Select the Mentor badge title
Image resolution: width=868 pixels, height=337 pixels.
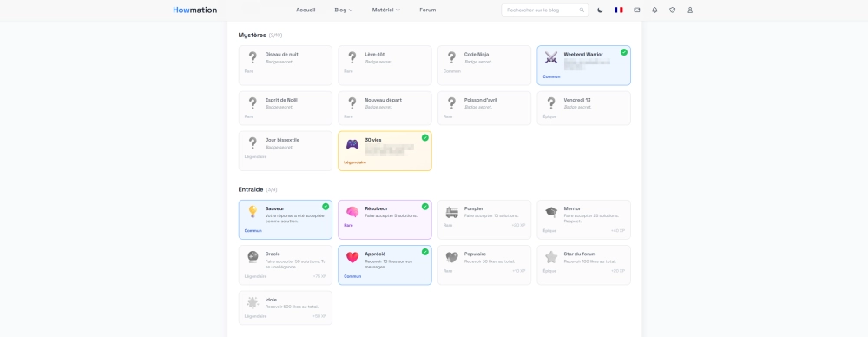[572, 208]
